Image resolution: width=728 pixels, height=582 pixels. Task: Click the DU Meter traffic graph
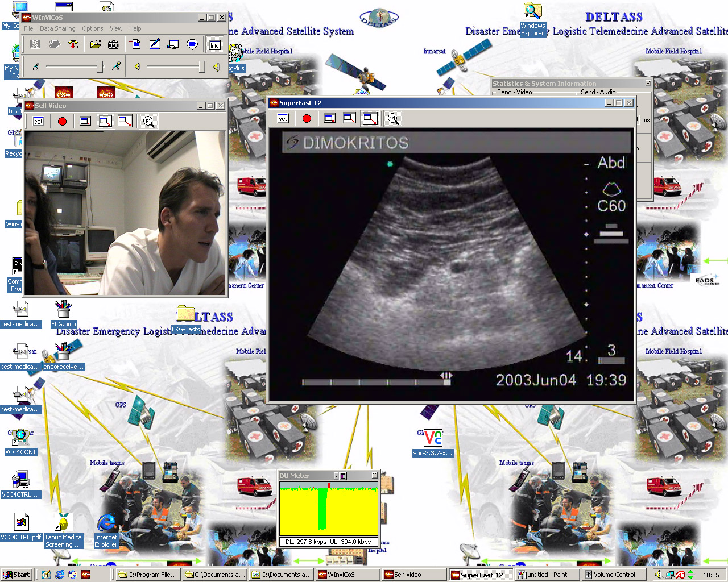[x=328, y=508]
